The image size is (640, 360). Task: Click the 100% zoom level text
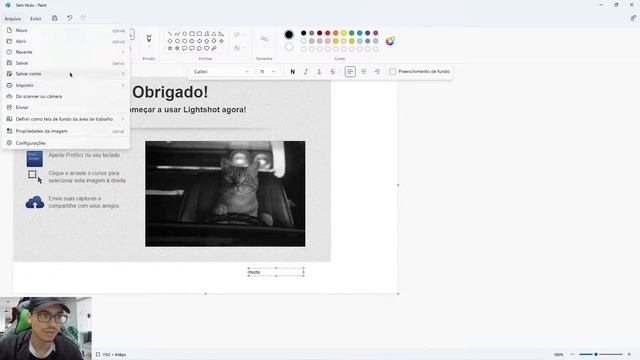[x=558, y=354]
